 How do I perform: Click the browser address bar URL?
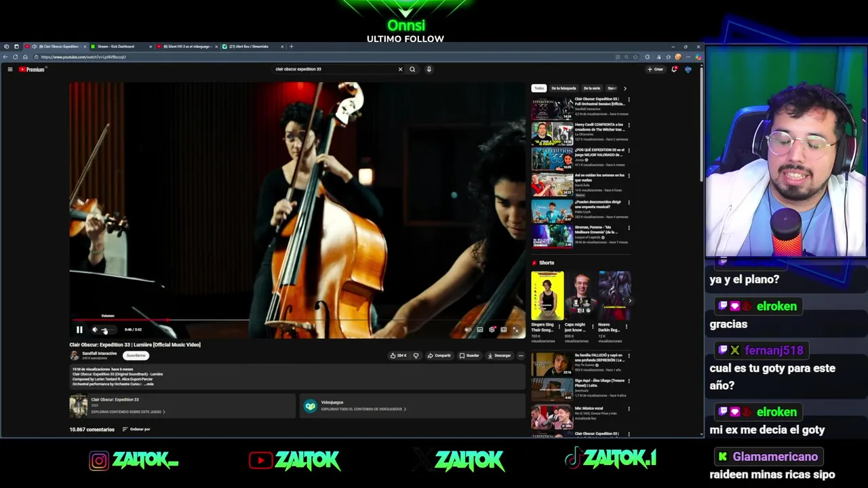tap(83, 57)
